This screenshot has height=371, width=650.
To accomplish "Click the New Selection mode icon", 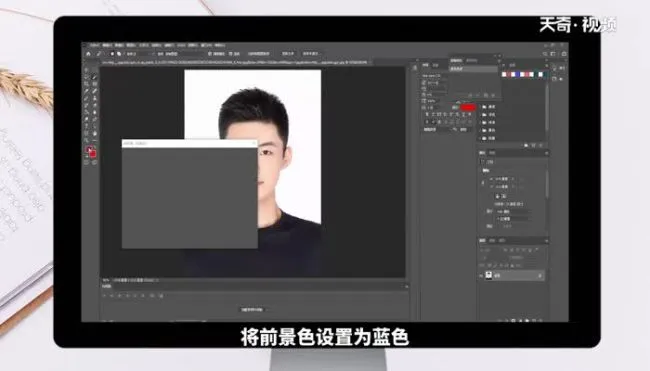I will (112, 54).
